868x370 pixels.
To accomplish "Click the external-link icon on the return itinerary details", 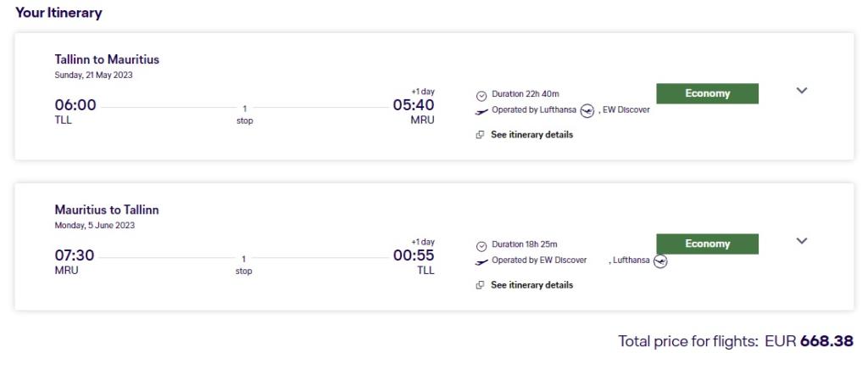I will [481, 285].
